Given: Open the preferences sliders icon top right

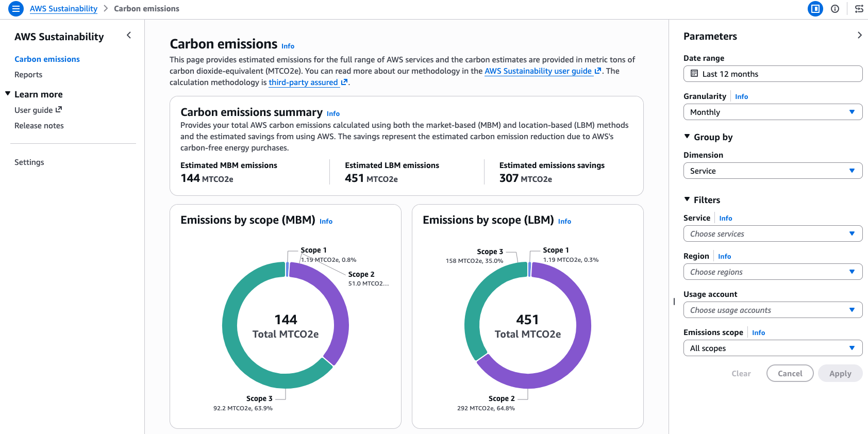Looking at the screenshot, I should click(859, 9).
